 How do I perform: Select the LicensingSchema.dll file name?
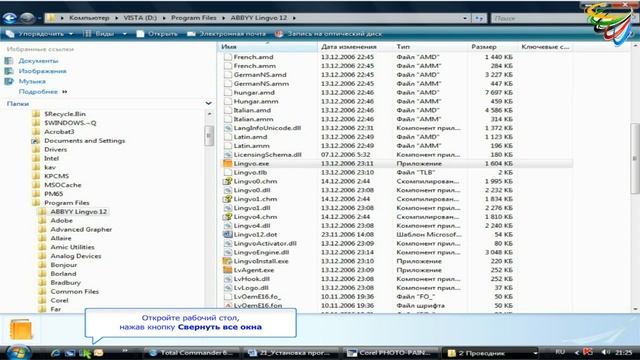[x=267, y=155]
